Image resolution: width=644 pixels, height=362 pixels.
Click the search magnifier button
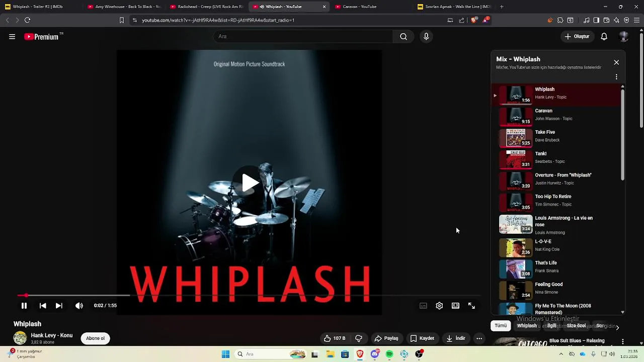(x=404, y=37)
